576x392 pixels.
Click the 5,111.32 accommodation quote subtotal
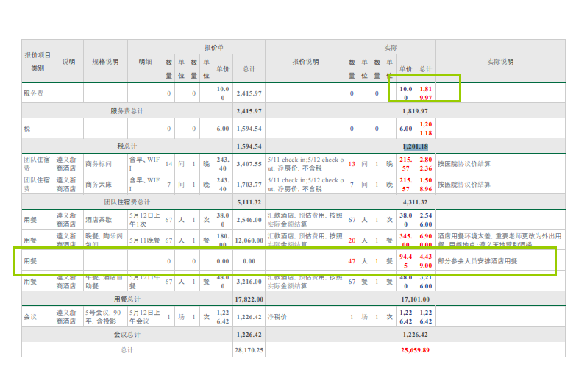[x=249, y=202]
